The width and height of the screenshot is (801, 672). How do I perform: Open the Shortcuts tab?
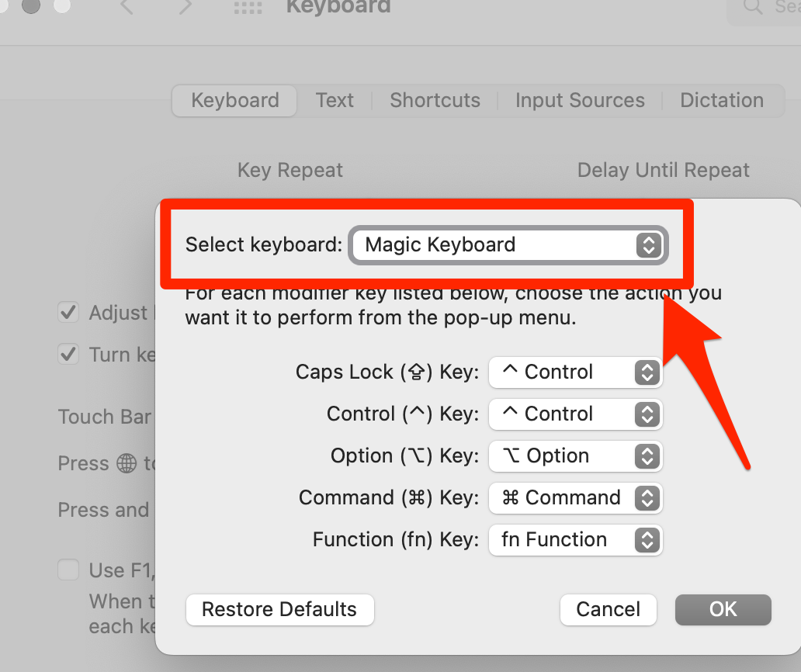pos(435,100)
